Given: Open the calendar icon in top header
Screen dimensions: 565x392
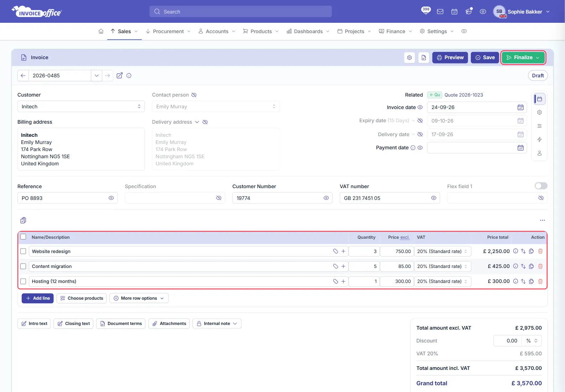Looking at the screenshot, I should click(454, 12).
